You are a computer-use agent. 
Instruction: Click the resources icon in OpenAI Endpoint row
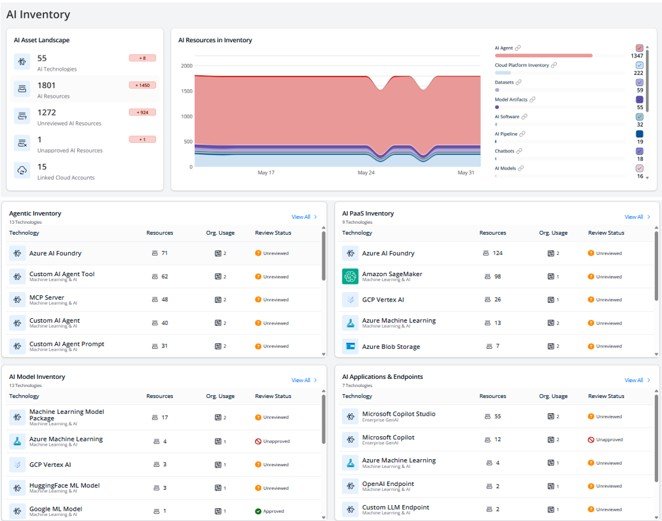click(489, 486)
